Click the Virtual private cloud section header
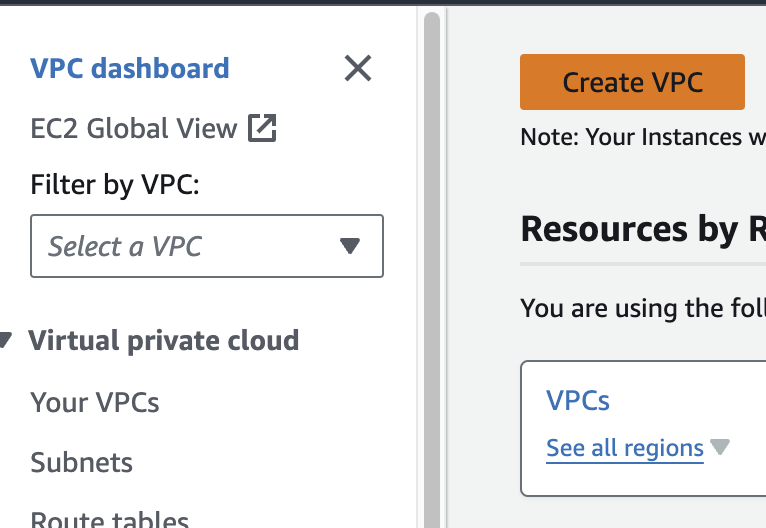The height and width of the screenshot is (528, 766). pos(163,341)
